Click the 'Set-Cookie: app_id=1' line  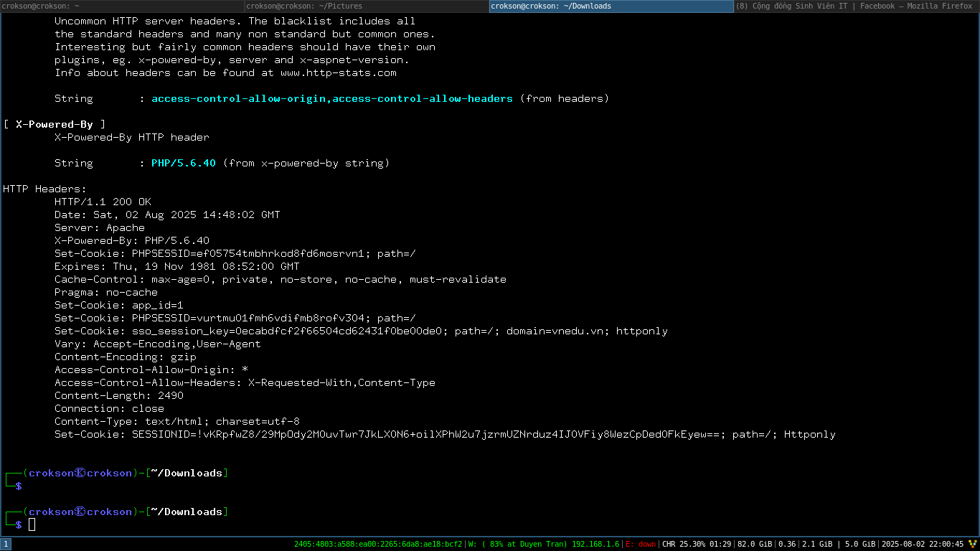tap(119, 305)
